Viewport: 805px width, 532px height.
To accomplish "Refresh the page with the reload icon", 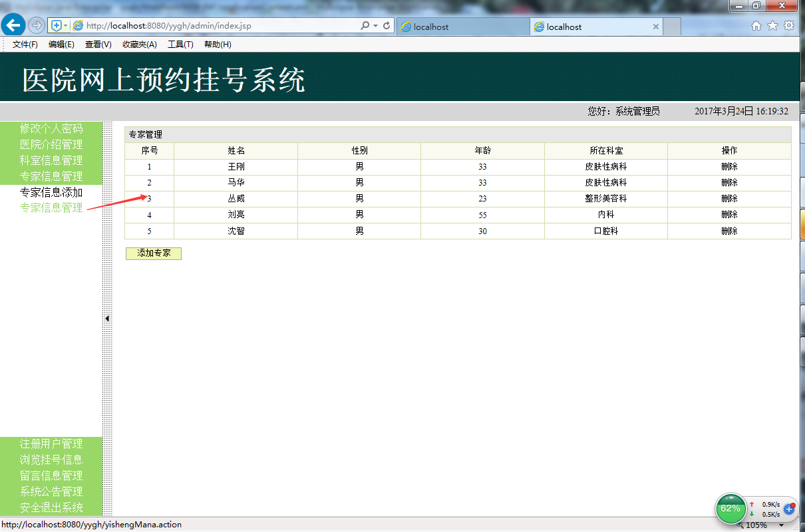I will (387, 25).
